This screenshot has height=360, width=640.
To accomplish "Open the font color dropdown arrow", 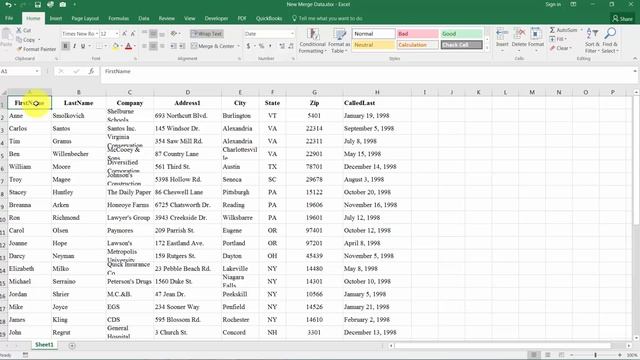I will click(x=135, y=47).
